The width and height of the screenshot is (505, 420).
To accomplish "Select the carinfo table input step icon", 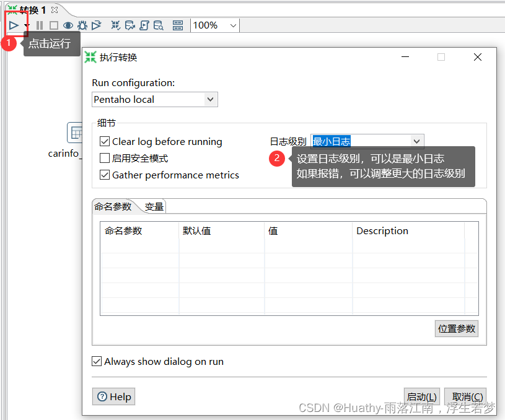I will click(75, 133).
